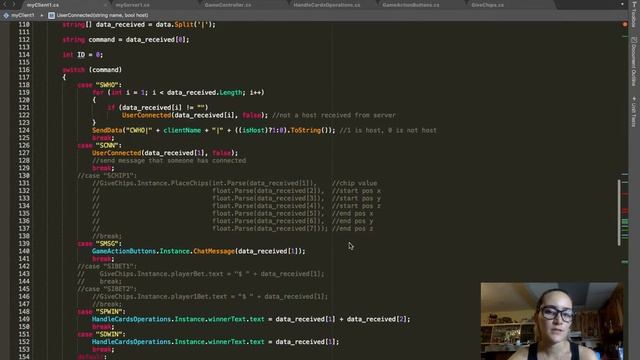Close the myClient1.cs tab
The image size is (640, 360).
(x=105, y=5)
